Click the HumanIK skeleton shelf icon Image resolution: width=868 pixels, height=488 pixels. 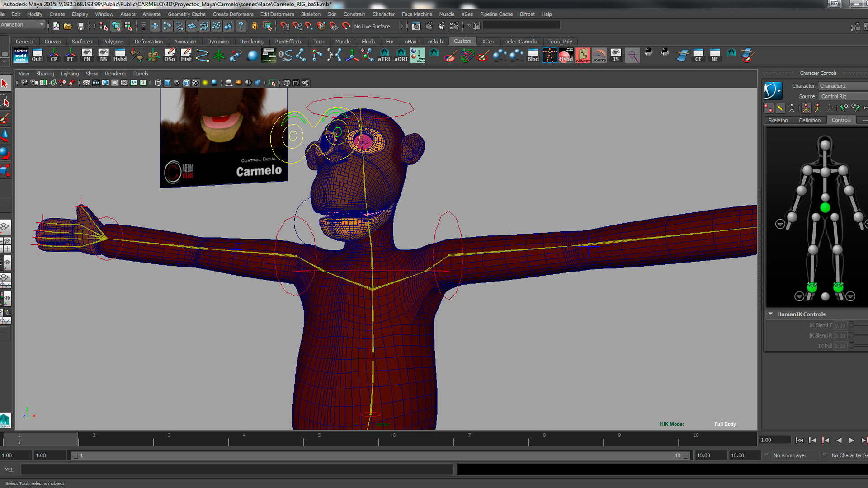(x=549, y=55)
